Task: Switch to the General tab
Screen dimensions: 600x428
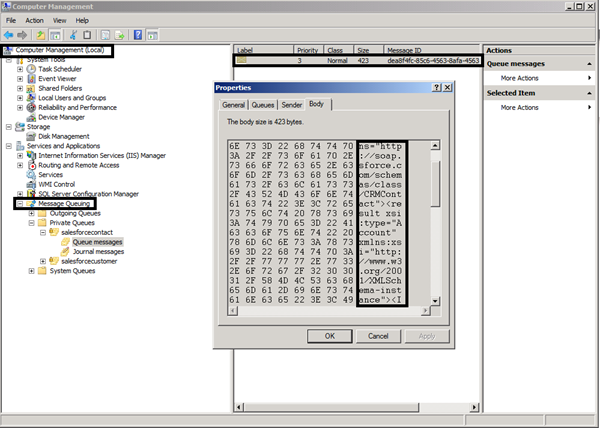Action: [x=233, y=105]
